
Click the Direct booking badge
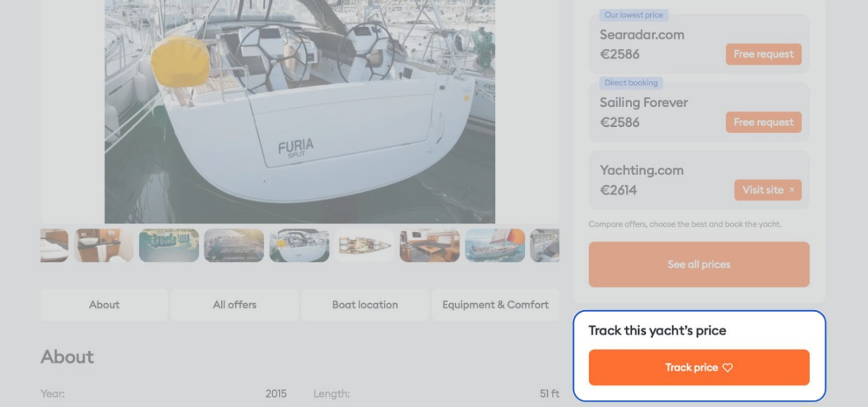point(631,83)
